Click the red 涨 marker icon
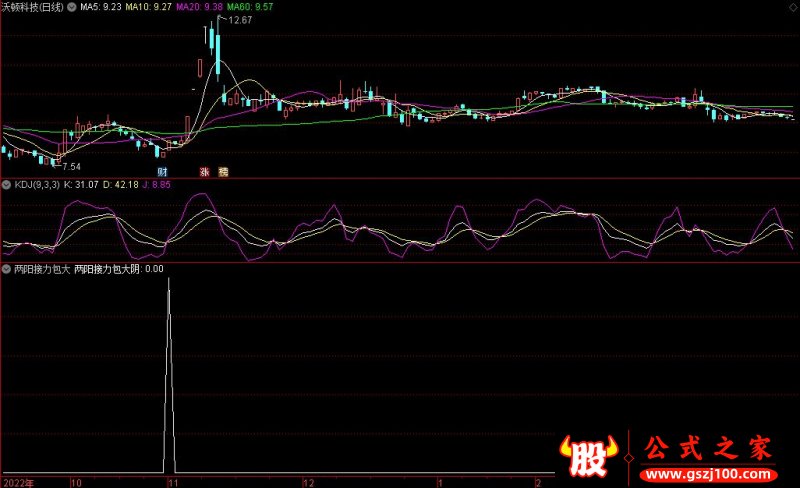The height and width of the screenshot is (488, 800). point(205,172)
